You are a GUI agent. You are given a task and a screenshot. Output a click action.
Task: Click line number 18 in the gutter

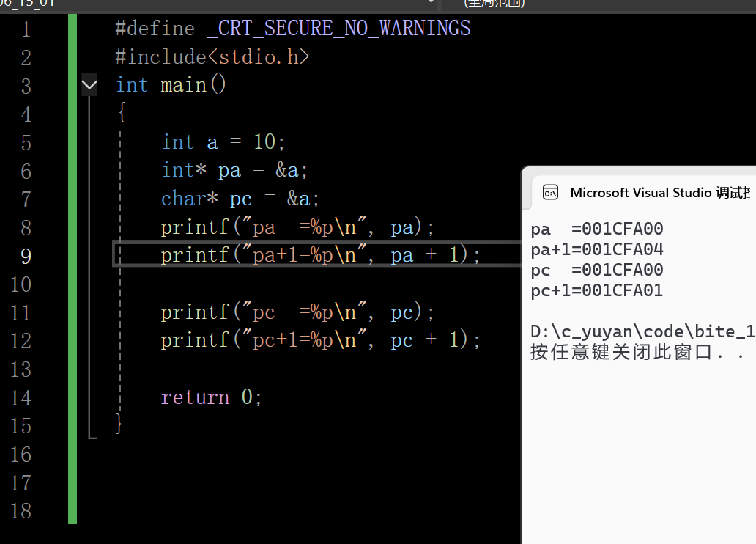click(21, 511)
